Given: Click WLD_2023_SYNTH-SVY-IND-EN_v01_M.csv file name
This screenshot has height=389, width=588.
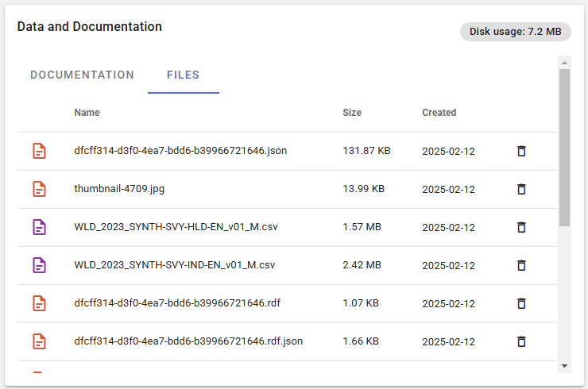Looking at the screenshot, I should pos(174,265).
